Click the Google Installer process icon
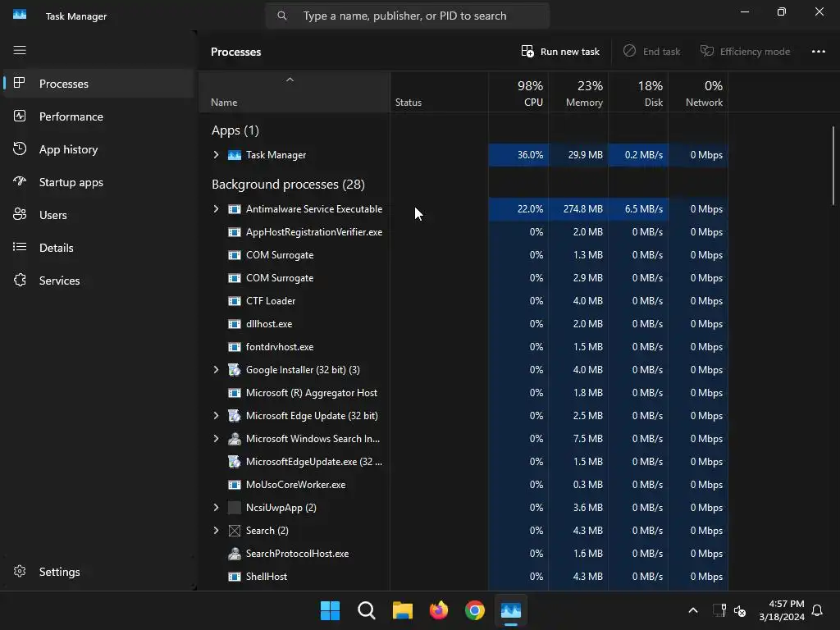 [234, 370]
